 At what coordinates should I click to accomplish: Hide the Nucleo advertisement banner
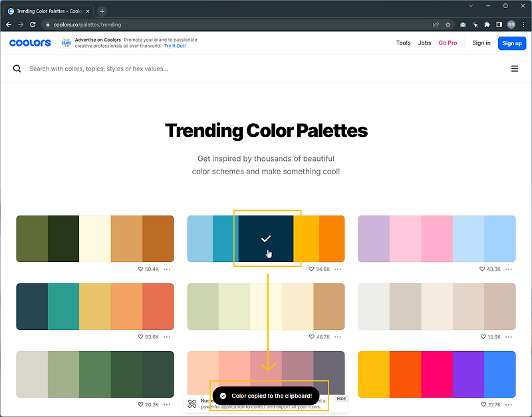(341, 399)
